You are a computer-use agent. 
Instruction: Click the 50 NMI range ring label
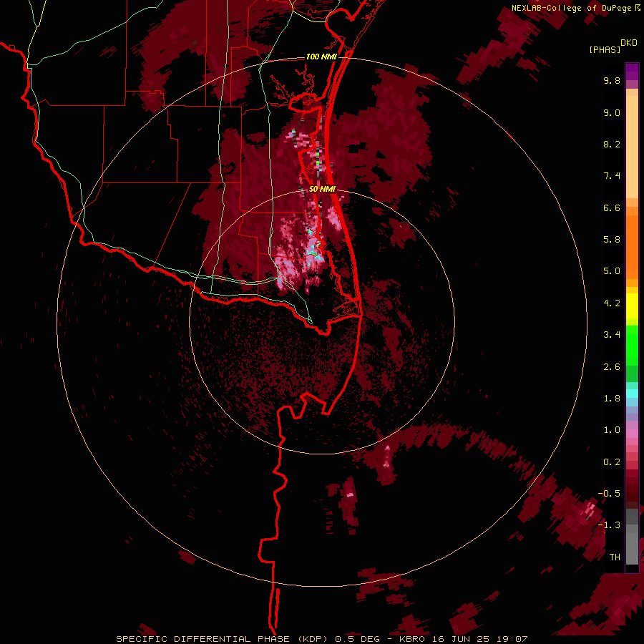click(x=322, y=189)
